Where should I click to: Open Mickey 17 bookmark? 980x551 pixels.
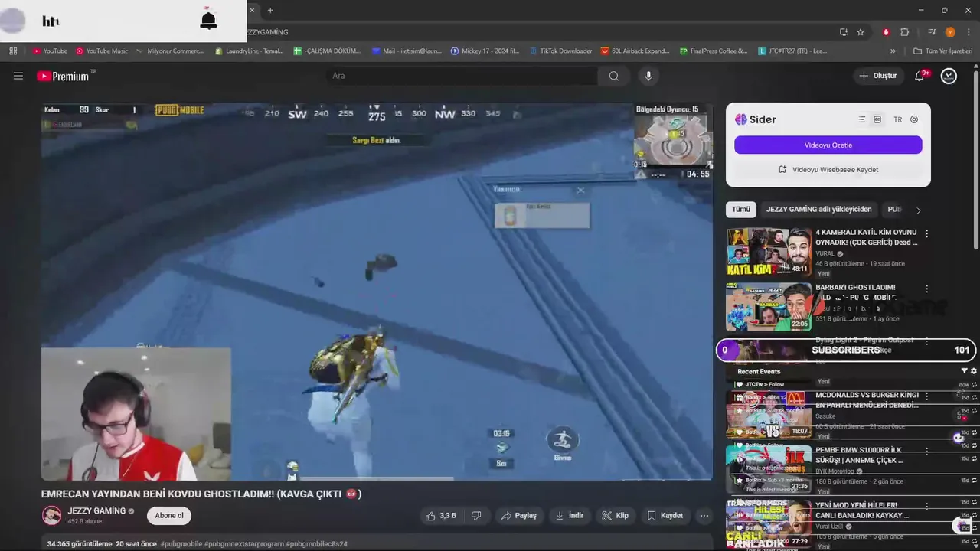(x=485, y=51)
